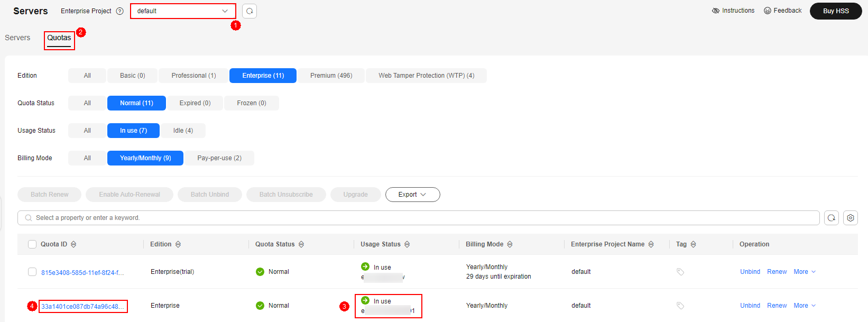Click refresh icon beside Enterprise Project dropdown
Screen dimensions: 868x322
tap(250, 11)
